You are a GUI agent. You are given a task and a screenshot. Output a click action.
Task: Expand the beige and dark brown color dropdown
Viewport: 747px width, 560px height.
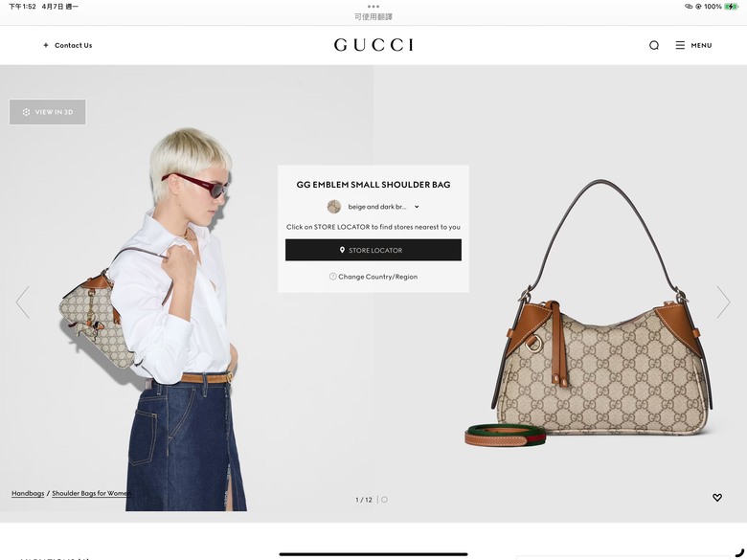(x=373, y=207)
